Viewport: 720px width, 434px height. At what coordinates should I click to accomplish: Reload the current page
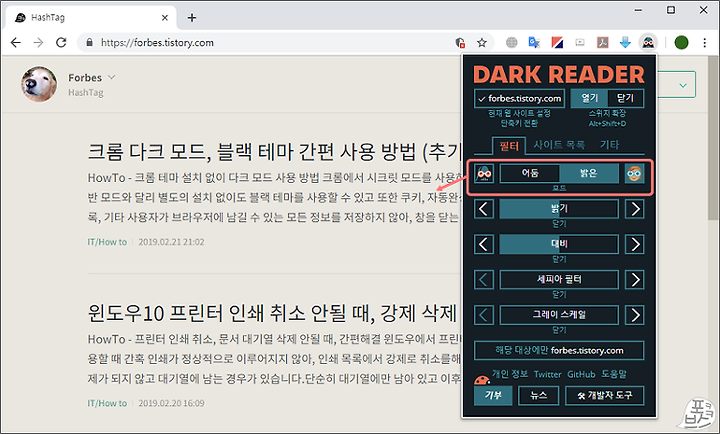coord(61,43)
